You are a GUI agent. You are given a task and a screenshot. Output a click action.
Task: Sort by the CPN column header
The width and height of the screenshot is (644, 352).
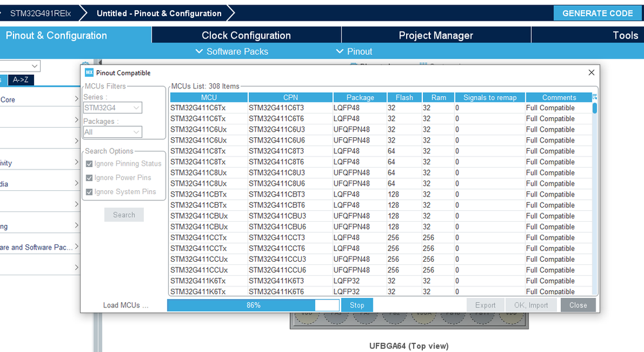(290, 97)
